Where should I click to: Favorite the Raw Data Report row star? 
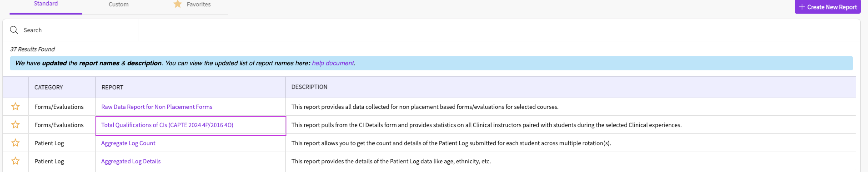pos(15,107)
